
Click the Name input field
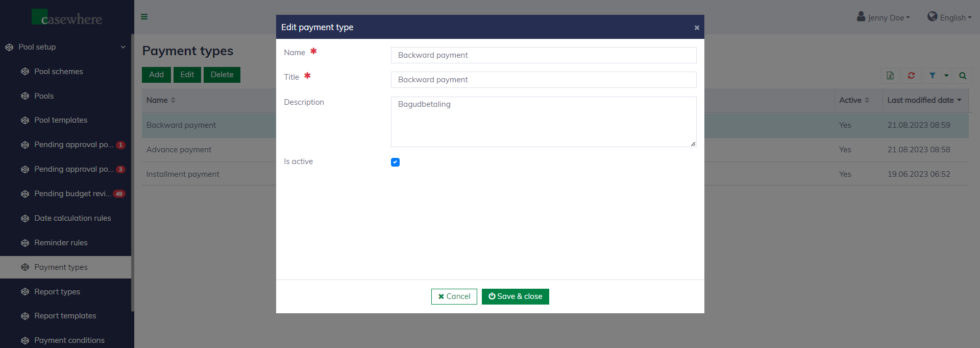(x=543, y=55)
